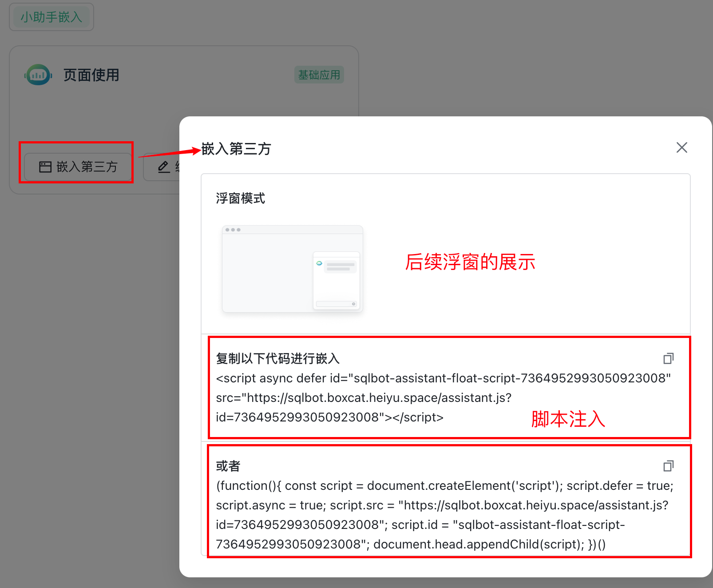Image resolution: width=713 pixels, height=588 pixels.
Task: Click the small assistant icon in preview
Action: 319,263
